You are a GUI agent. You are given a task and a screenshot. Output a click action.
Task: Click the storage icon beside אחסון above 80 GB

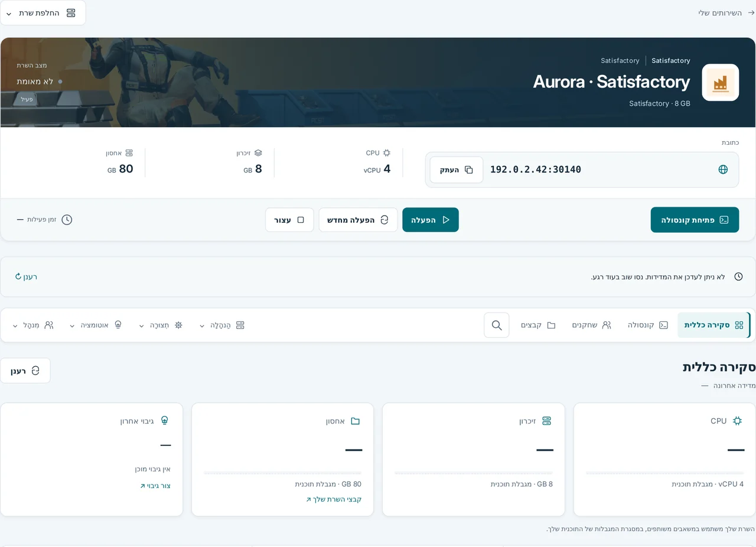[x=129, y=153]
